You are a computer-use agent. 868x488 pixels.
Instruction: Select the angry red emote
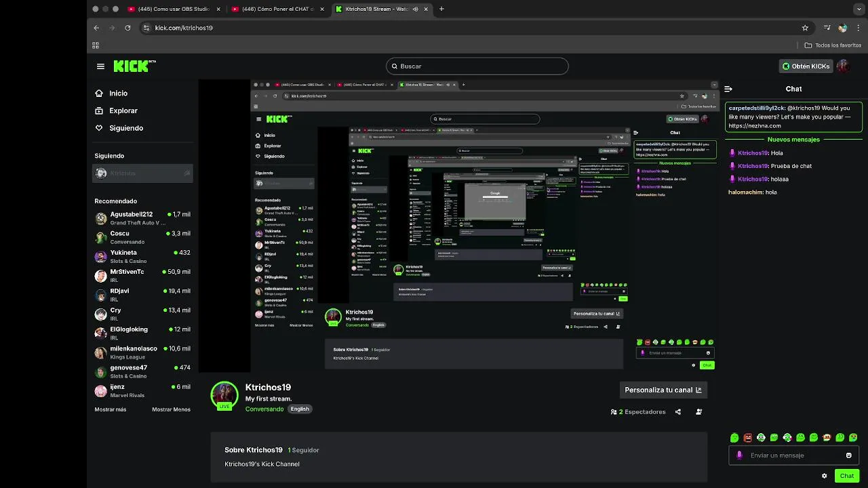tap(747, 438)
